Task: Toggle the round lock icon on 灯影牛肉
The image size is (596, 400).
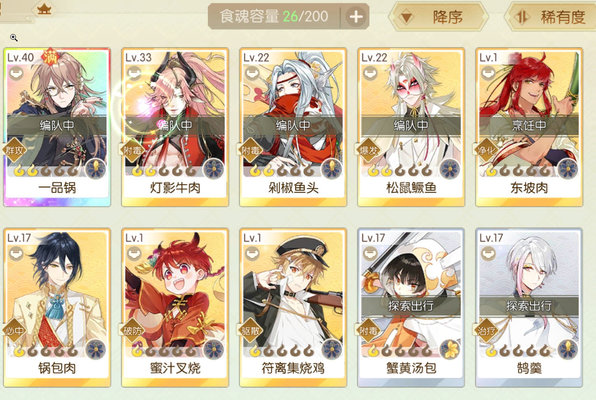Action: pos(134,73)
